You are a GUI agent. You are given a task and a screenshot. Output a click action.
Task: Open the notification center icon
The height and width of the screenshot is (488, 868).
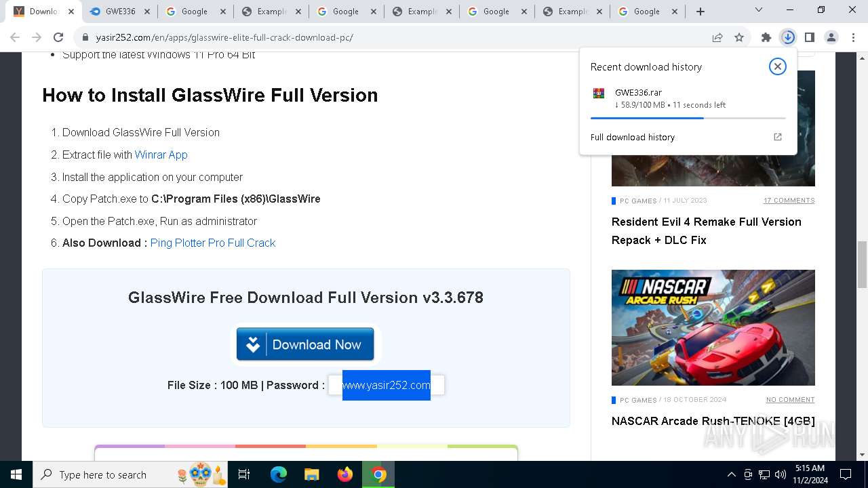(846, 474)
